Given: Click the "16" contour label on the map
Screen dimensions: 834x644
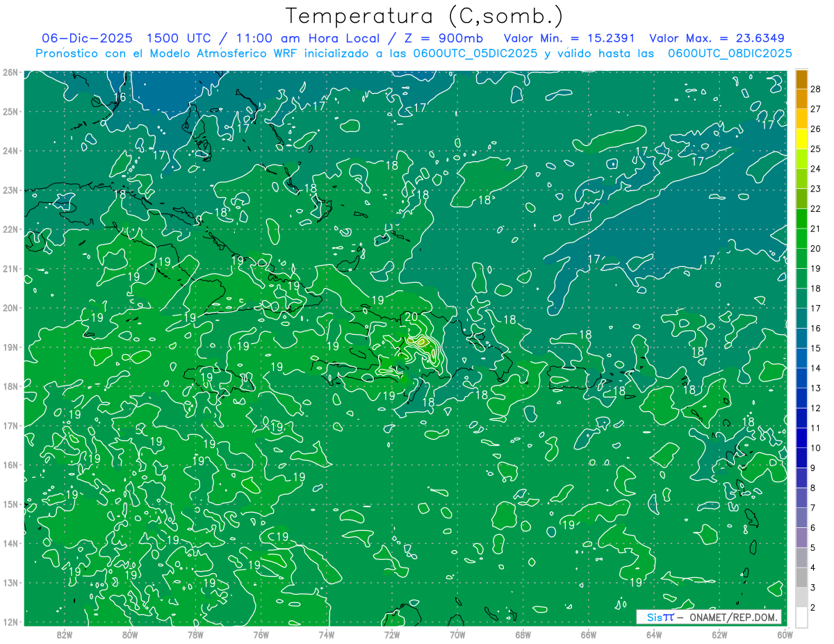Looking at the screenshot, I should (120, 97).
